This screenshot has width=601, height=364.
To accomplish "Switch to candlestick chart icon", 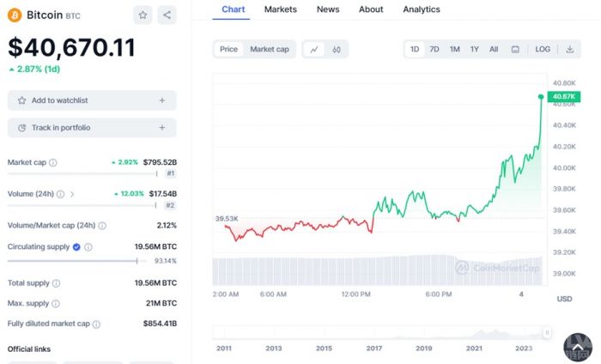I will (337, 50).
